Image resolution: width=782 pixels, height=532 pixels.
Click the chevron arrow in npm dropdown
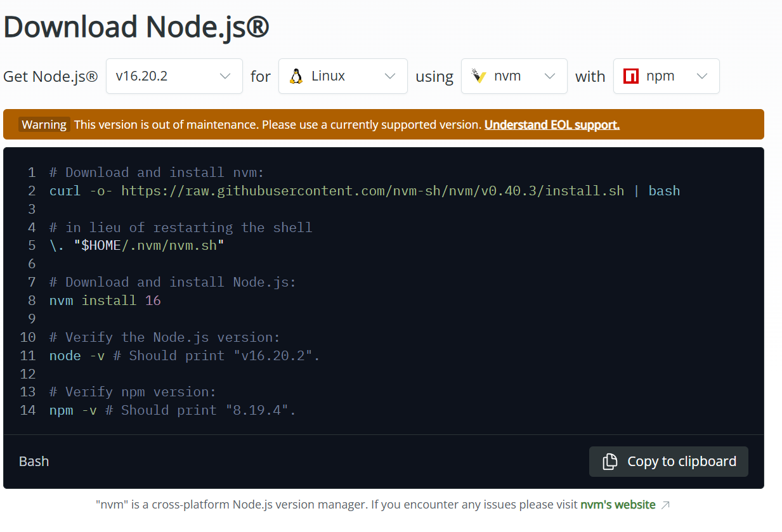(702, 76)
